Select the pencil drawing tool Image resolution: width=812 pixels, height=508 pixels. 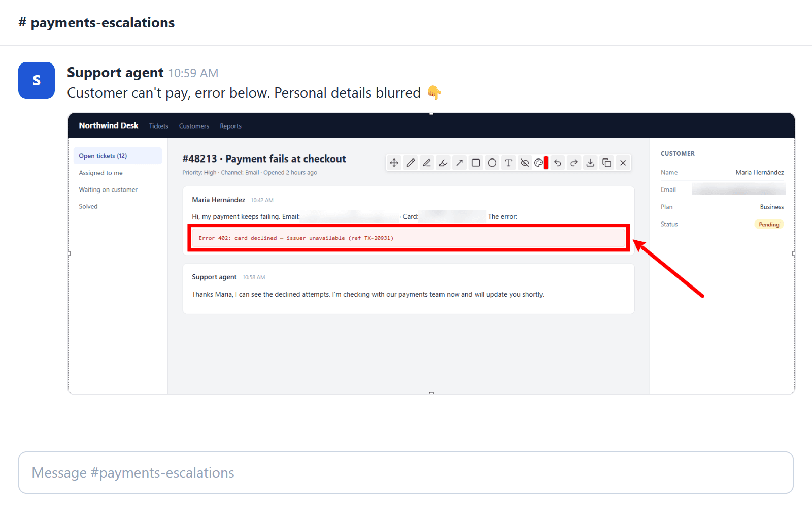[x=411, y=163]
